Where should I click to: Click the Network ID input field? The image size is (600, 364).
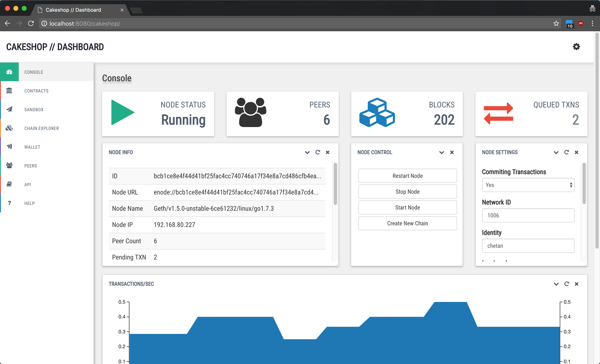tap(528, 215)
